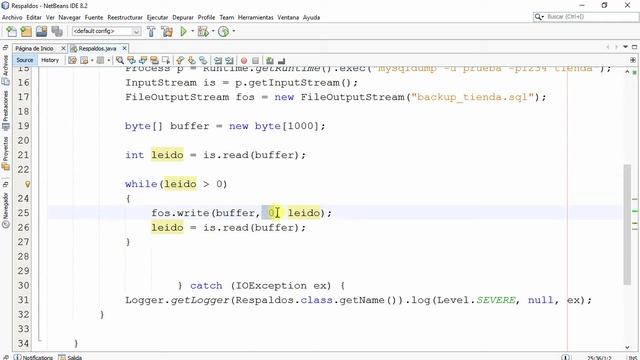This screenshot has height=360, width=640.
Task: Open the Profile menu
Action: pyautogui.click(x=206, y=17)
